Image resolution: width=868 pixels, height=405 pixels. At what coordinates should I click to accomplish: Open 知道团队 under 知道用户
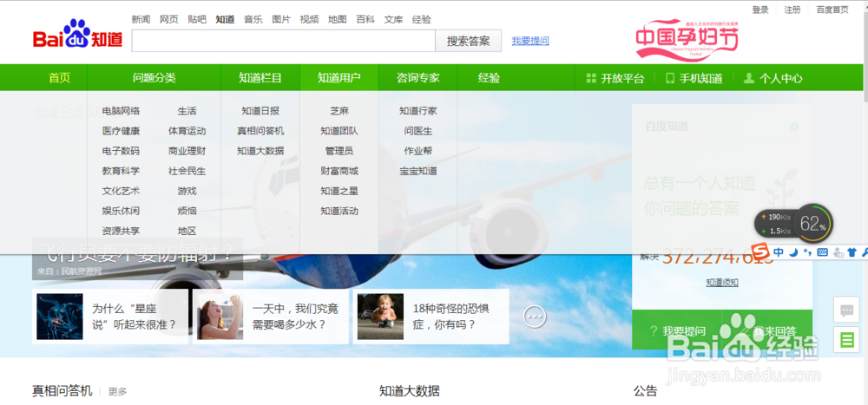point(339,131)
